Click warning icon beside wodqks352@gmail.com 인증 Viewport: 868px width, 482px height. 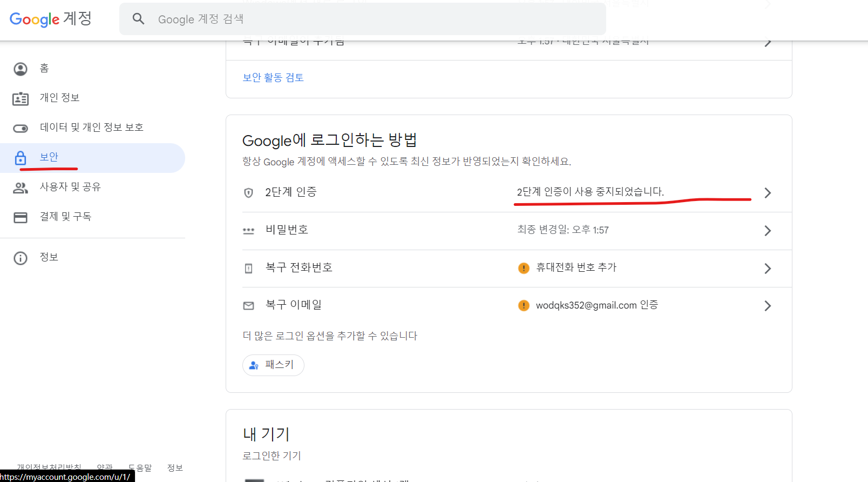pos(524,305)
